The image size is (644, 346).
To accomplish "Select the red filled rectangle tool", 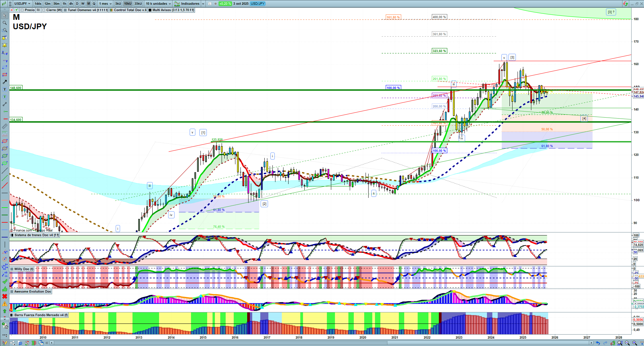I will (5, 75).
